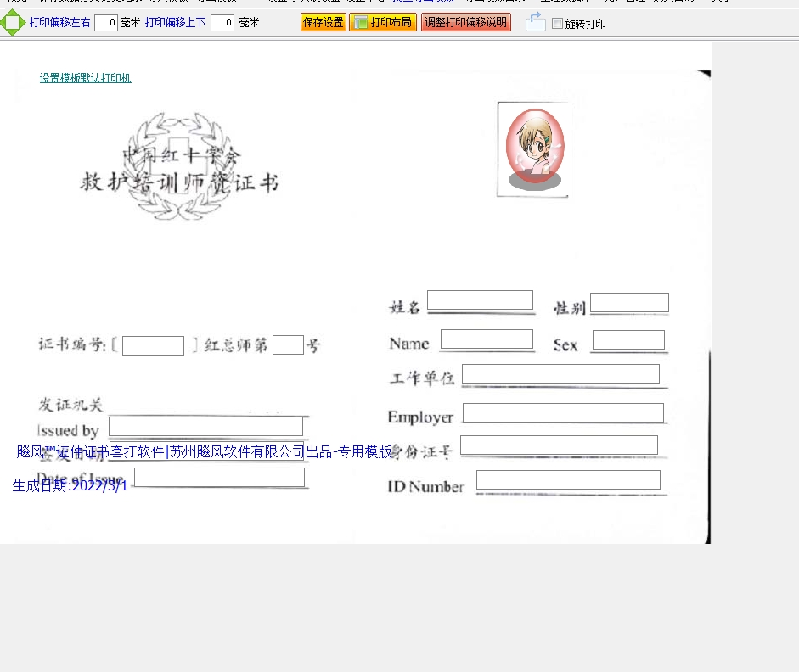Open 打印布局 print layout
The height and width of the screenshot is (672, 799).
coord(382,23)
